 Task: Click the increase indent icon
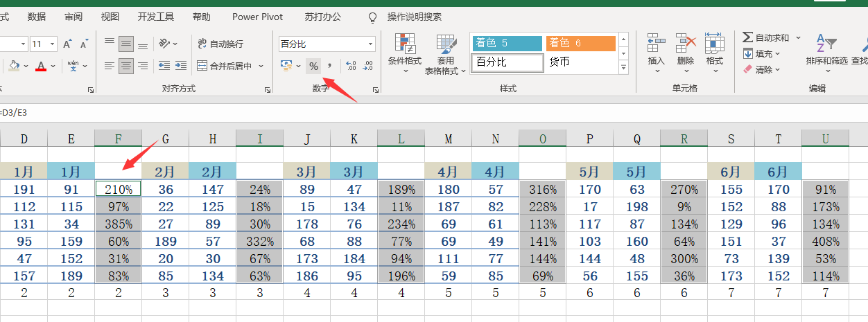pyautogui.click(x=182, y=66)
